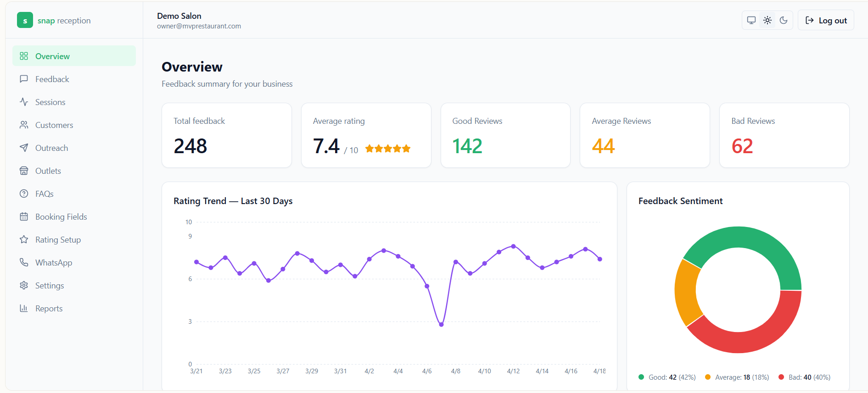Click the 4/8 x-axis date label
The height and width of the screenshot is (393, 868).
[456, 371]
